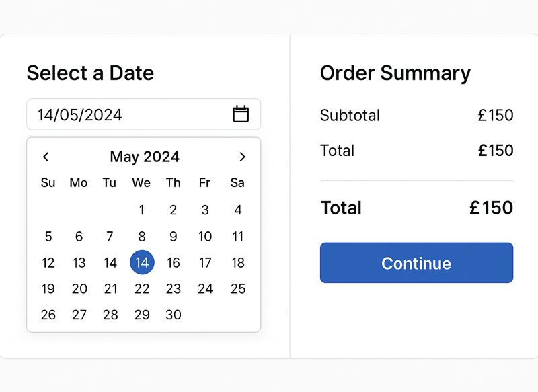Select date 30 in the last row

174,315
